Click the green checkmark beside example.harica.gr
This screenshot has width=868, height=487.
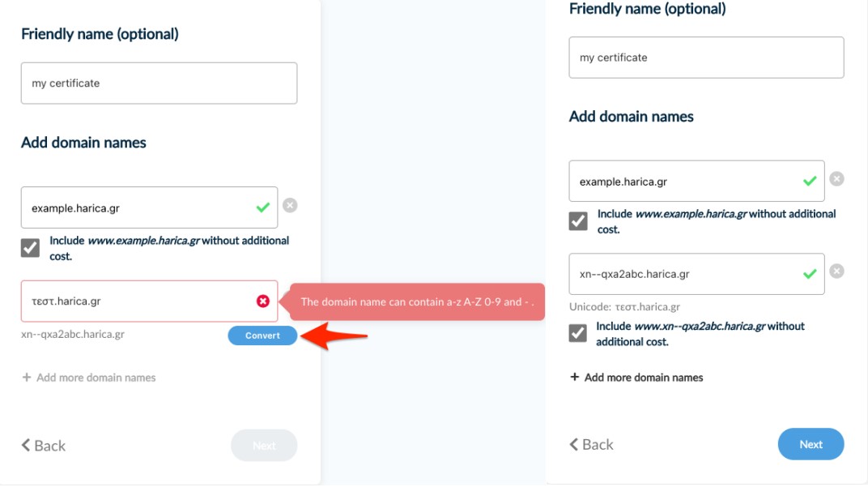pos(262,207)
